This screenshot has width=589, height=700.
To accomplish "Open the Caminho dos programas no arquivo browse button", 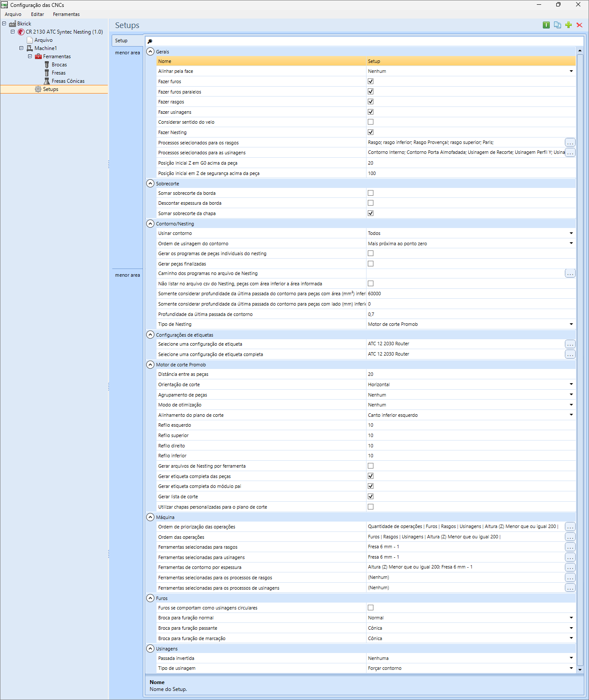I will click(x=570, y=274).
